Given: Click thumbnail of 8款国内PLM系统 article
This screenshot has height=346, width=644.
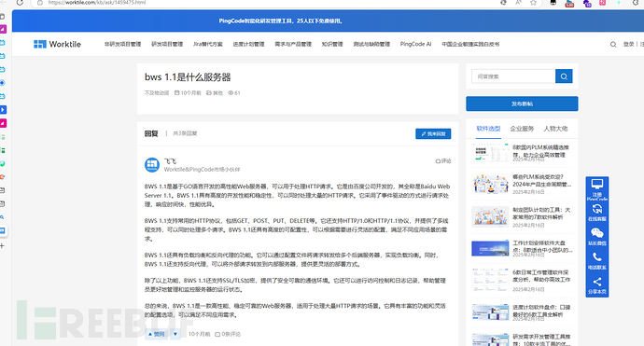Looking at the screenshot, I should pos(490,153).
